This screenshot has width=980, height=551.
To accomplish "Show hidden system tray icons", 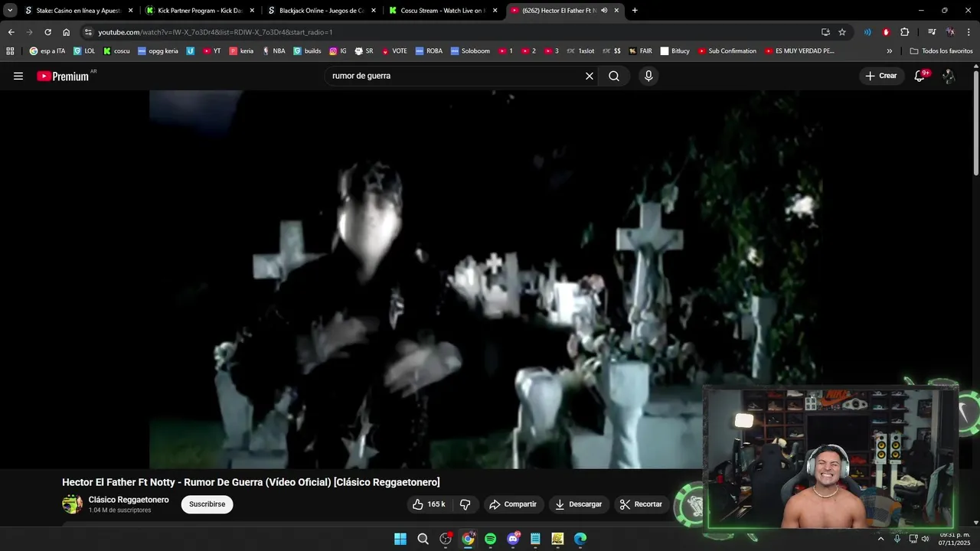I will pyautogui.click(x=880, y=539).
